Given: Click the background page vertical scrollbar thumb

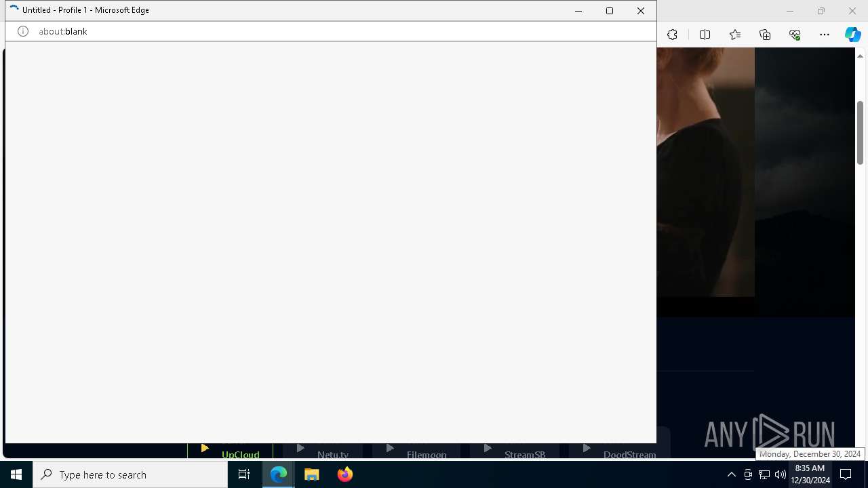Looking at the screenshot, I should tap(860, 132).
